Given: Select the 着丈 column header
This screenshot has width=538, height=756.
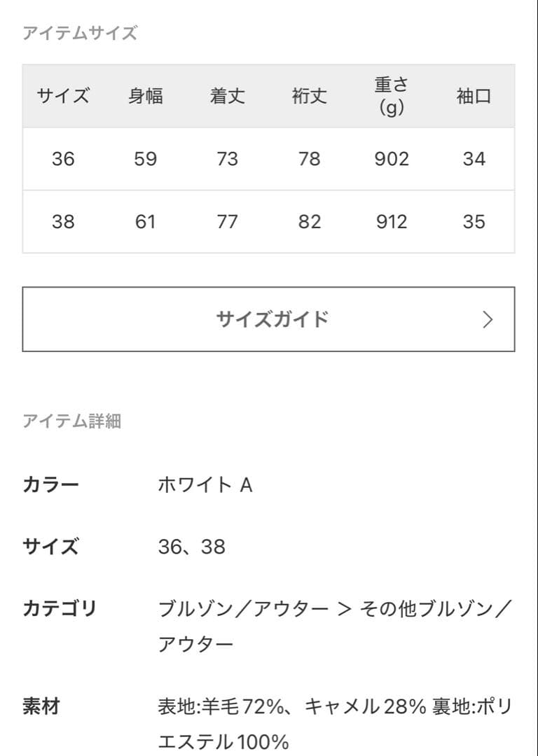Looking at the screenshot, I should tap(228, 97).
